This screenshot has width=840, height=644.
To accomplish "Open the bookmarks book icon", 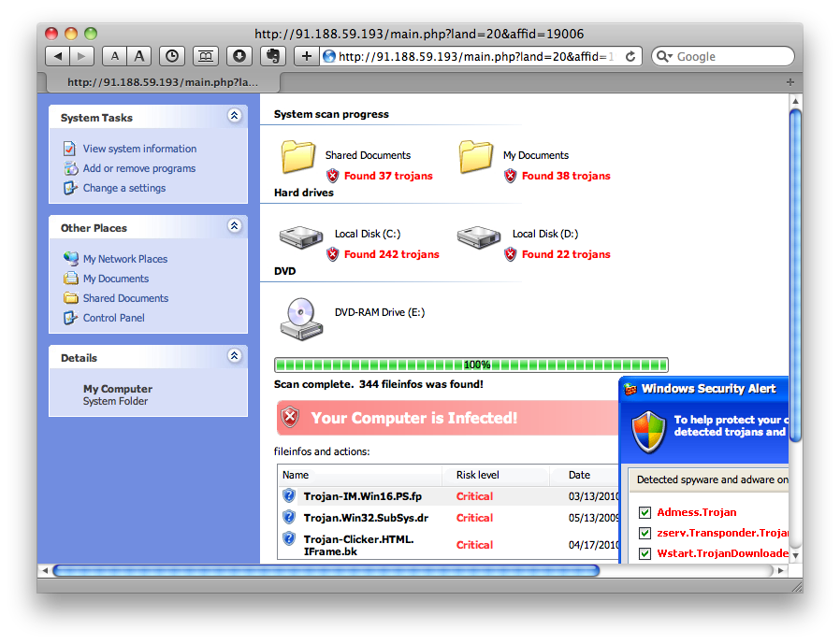I will tap(206, 56).
